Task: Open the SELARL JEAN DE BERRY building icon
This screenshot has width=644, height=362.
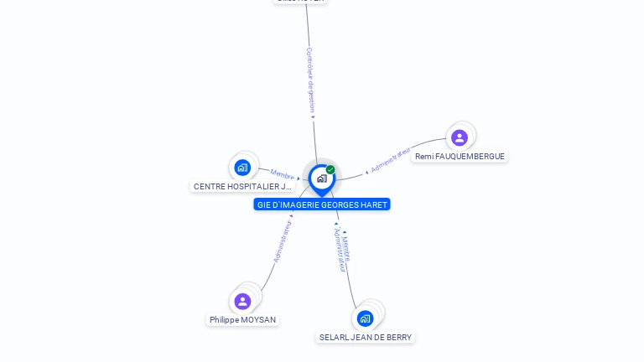Action: click(365, 318)
